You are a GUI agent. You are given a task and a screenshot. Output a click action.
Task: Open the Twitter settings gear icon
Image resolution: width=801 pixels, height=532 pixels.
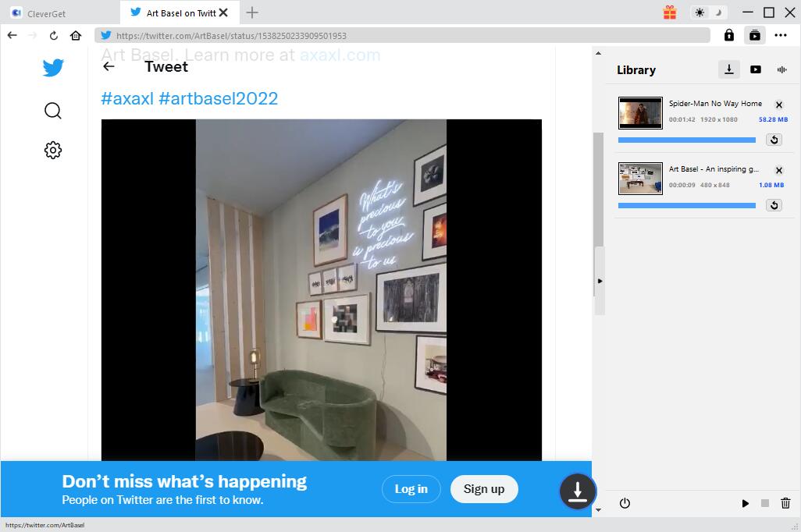(x=53, y=150)
